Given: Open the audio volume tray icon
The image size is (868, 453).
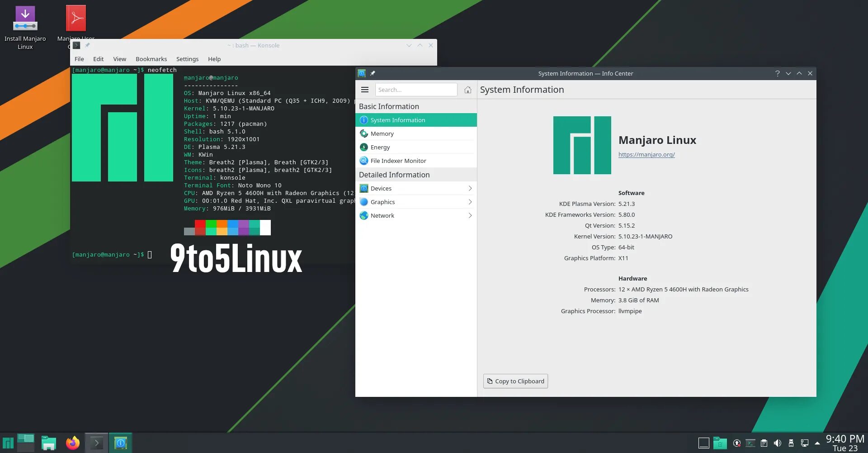Looking at the screenshot, I should click(778, 443).
